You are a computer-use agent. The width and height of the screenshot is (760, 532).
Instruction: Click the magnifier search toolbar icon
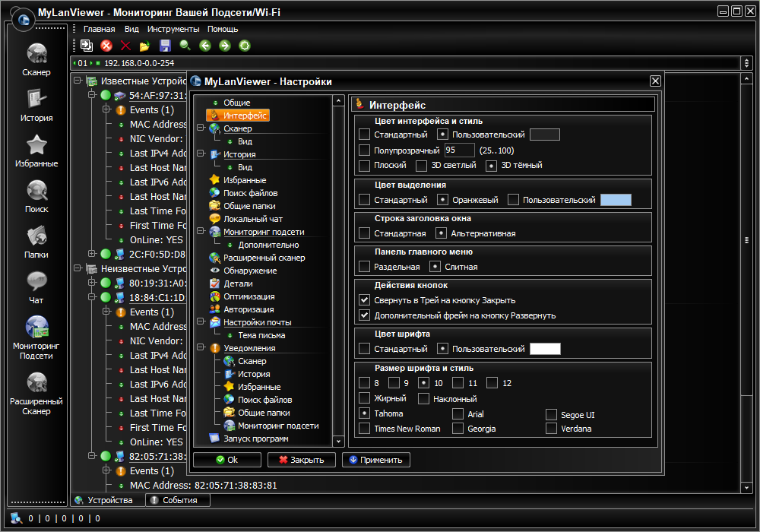(x=185, y=46)
